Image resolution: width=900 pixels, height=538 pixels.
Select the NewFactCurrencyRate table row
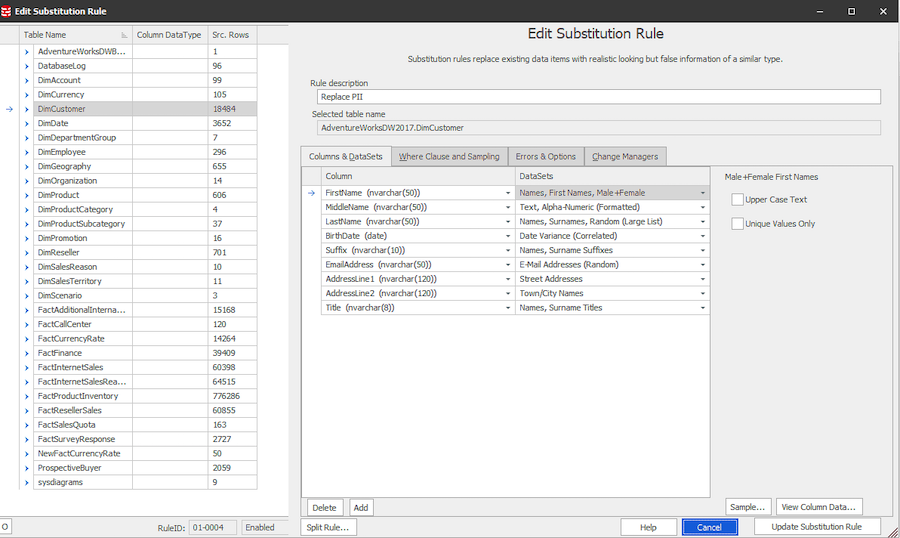145,454
